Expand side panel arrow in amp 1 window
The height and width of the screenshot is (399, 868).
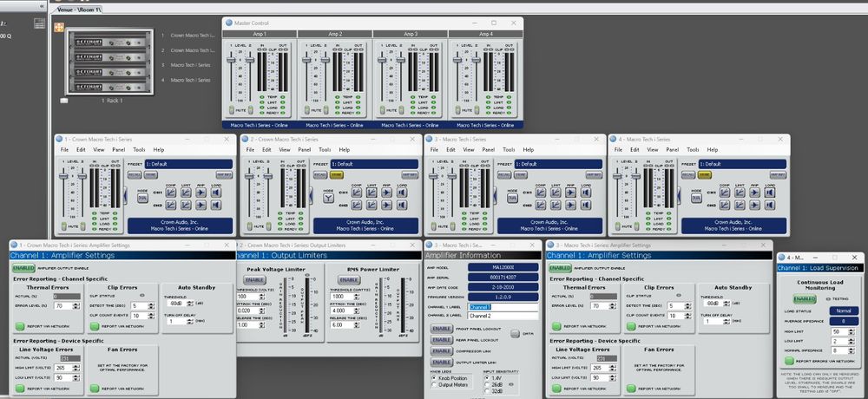(x=123, y=195)
